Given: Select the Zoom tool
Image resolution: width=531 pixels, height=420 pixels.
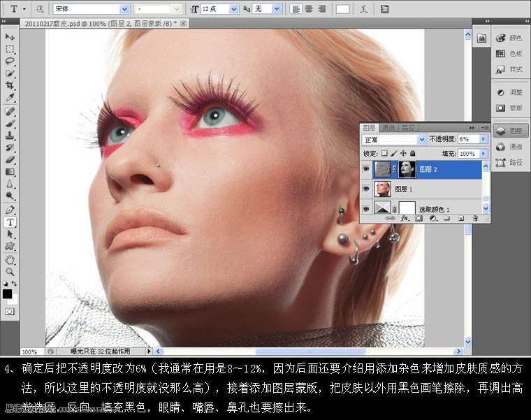Looking at the screenshot, I should coord(10,272).
